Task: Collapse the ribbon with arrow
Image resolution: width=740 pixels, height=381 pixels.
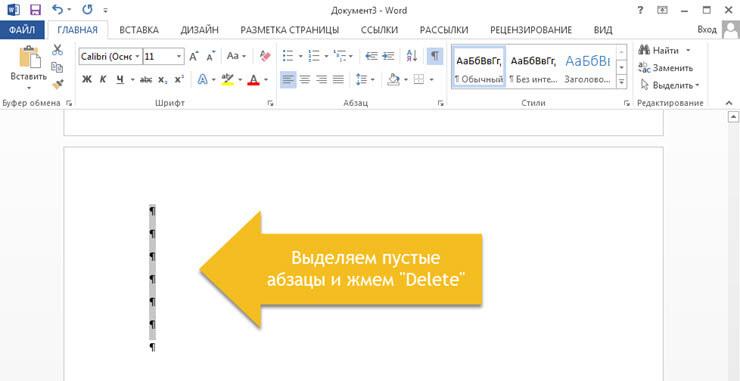Action: (728, 103)
